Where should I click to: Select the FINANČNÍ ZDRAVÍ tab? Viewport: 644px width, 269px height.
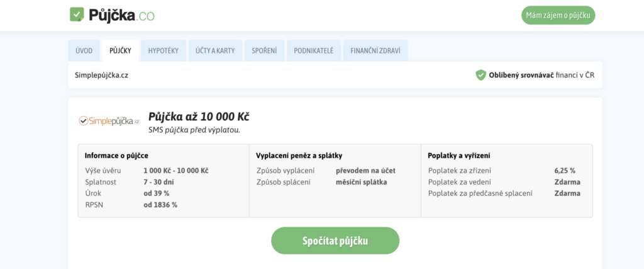click(x=375, y=51)
